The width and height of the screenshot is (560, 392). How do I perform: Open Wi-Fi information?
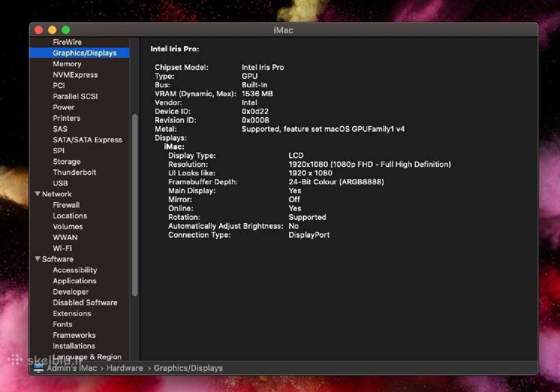pyautogui.click(x=62, y=248)
